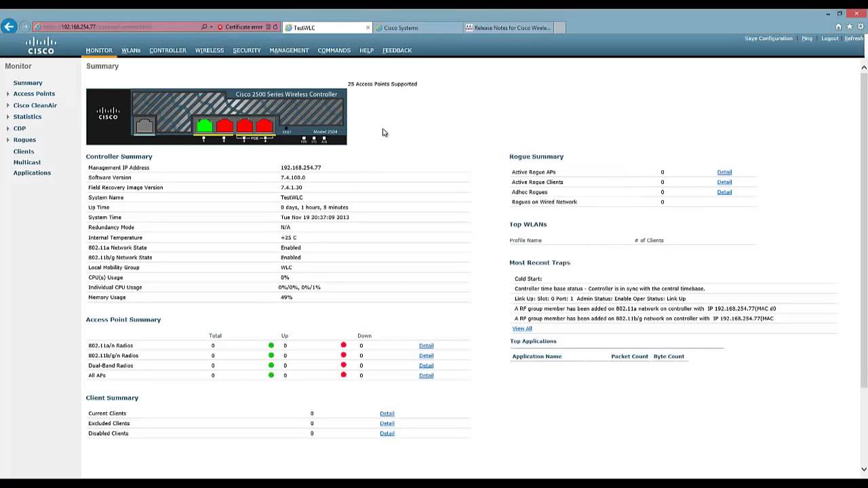Click the Refresh link

coord(854,39)
